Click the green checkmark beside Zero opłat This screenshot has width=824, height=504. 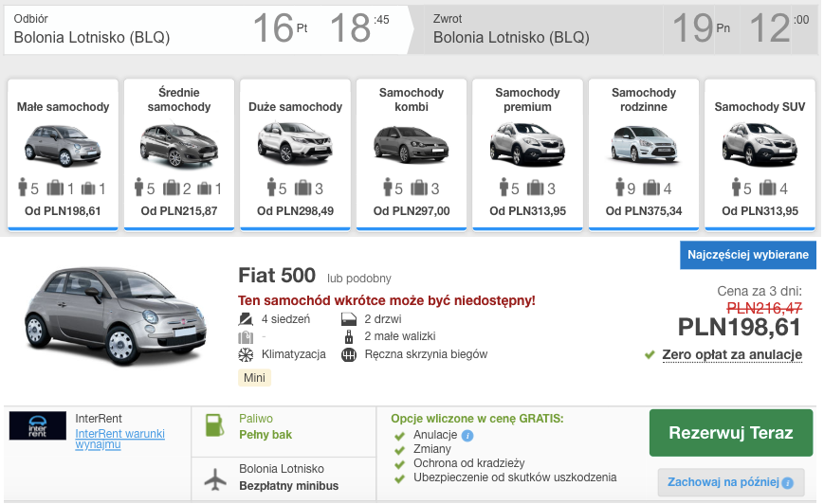pyautogui.click(x=650, y=355)
